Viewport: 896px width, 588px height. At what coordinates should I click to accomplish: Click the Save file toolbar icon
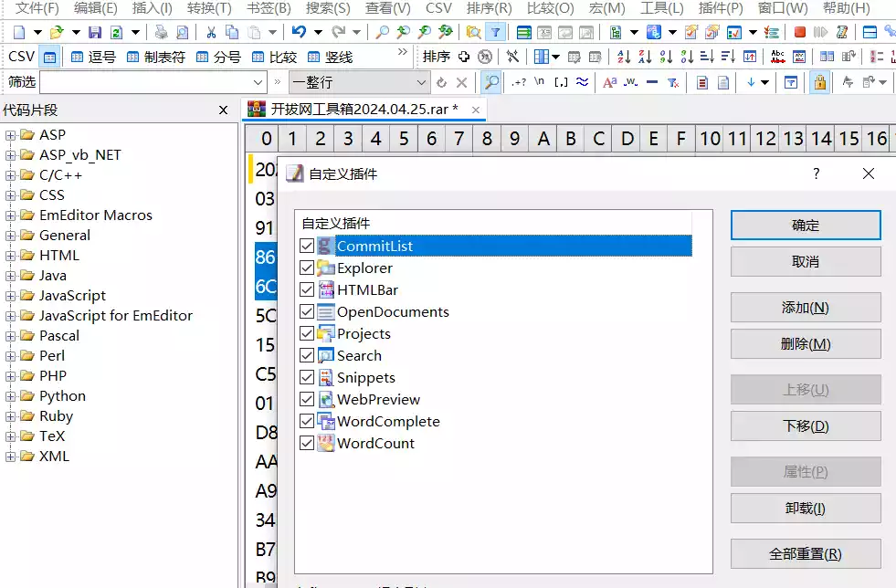pos(95,32)
